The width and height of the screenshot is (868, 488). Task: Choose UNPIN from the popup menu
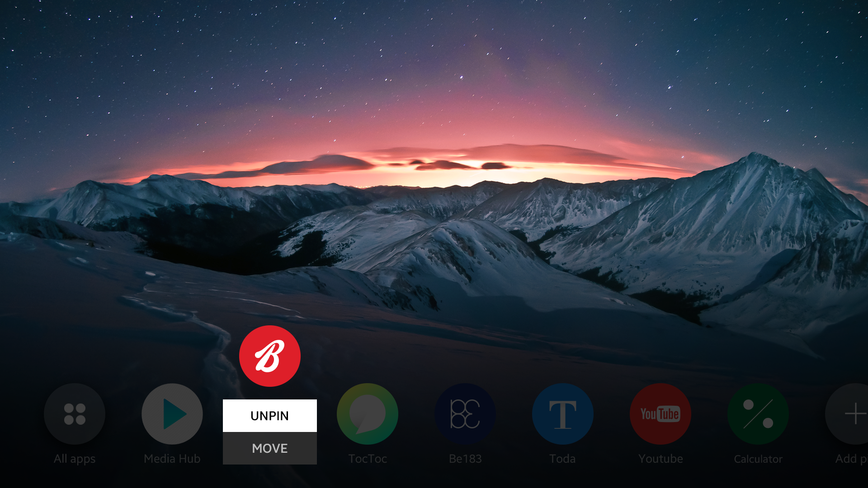point(270,416)
